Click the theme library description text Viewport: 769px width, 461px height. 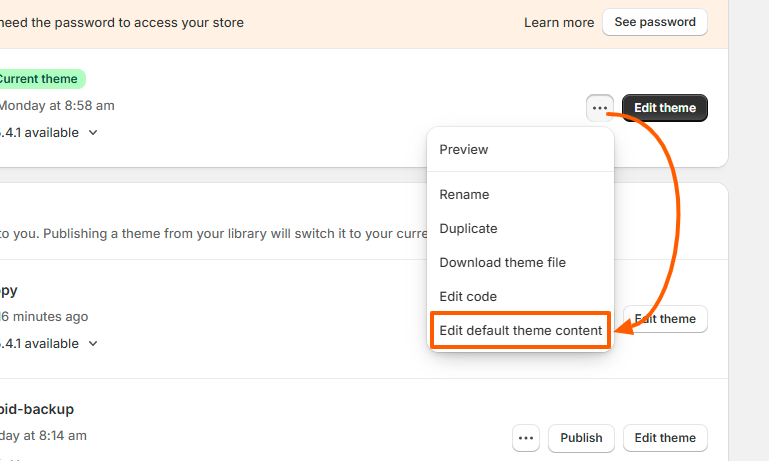tap(213, 233)
